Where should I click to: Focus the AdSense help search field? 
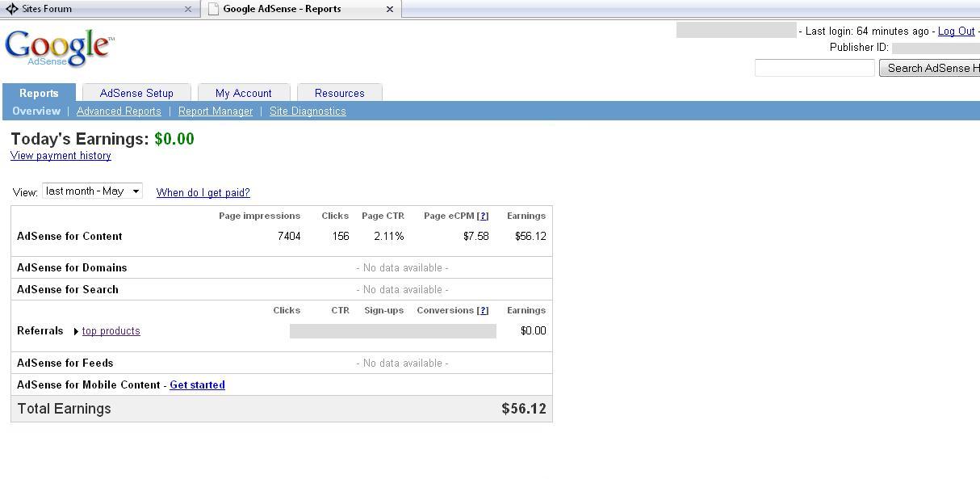[815, 68]
